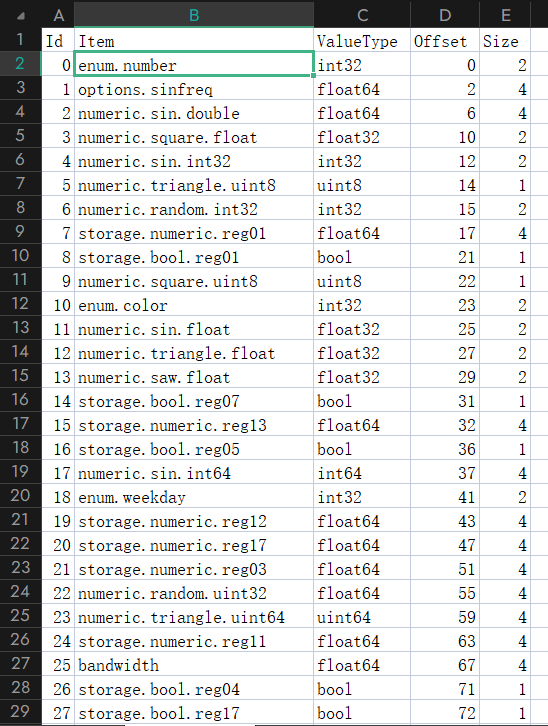Viewport: 548px width, 726px height.
Task: Select column A header
Action: 58,14
